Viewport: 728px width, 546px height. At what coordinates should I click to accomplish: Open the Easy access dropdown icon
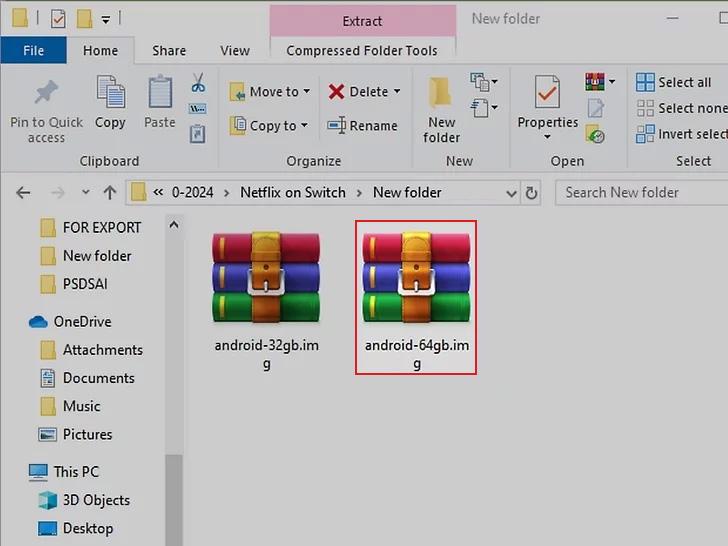click(x=484, y=108)
